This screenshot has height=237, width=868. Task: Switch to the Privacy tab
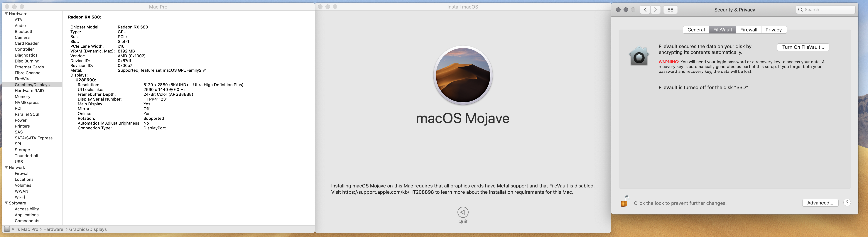click(773, 30)
